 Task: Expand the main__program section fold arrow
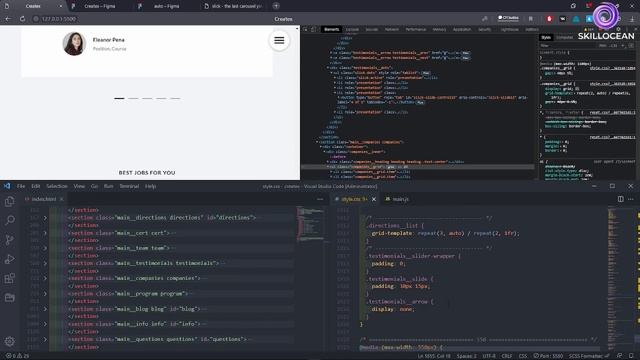pos(45,293)
